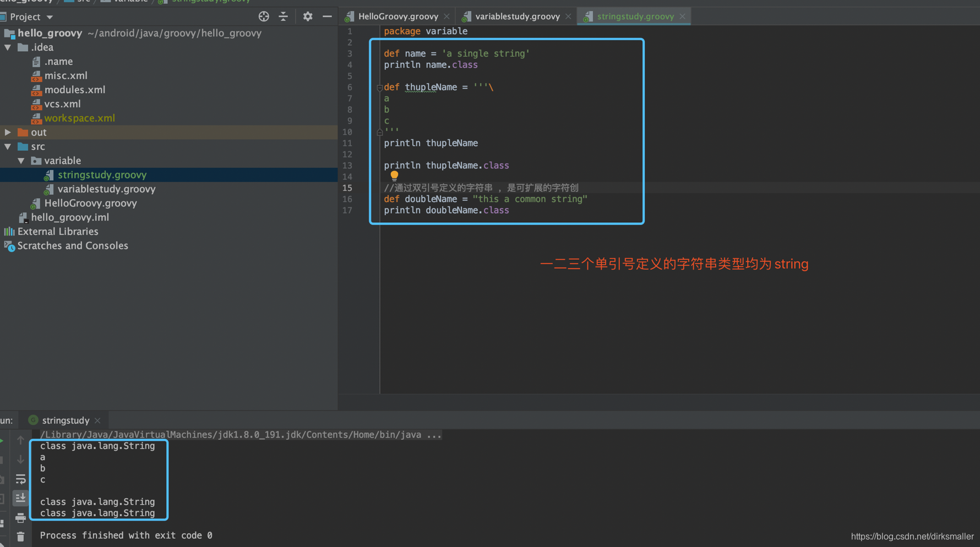
Task: Click the Scratches and Consoles clock icon
Action: (9, 246)
